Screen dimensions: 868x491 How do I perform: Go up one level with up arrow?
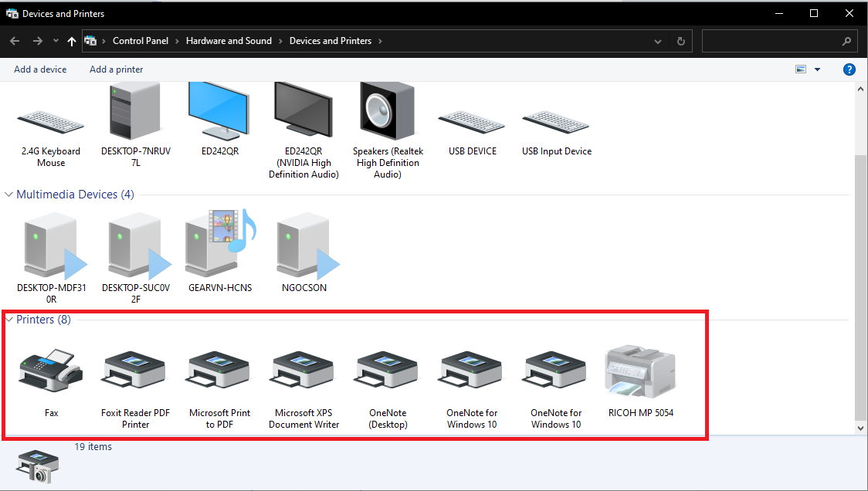[71, 41]
